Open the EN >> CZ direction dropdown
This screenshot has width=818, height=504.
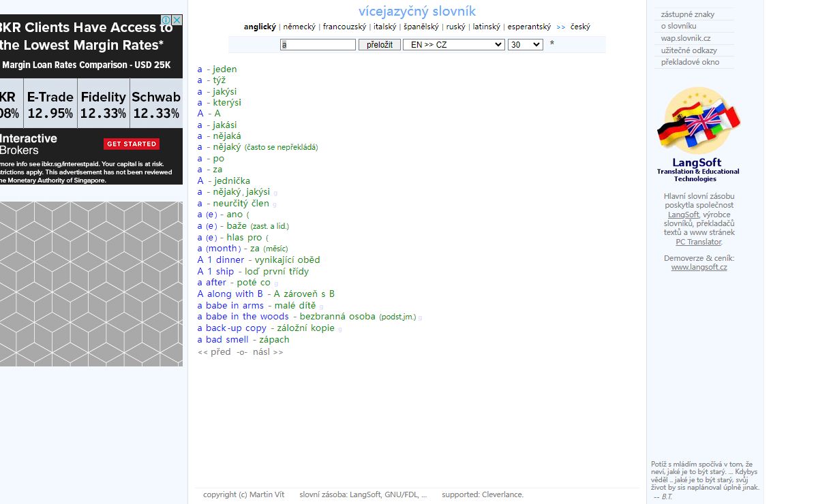pyautogui.click(x=453, y=44)
